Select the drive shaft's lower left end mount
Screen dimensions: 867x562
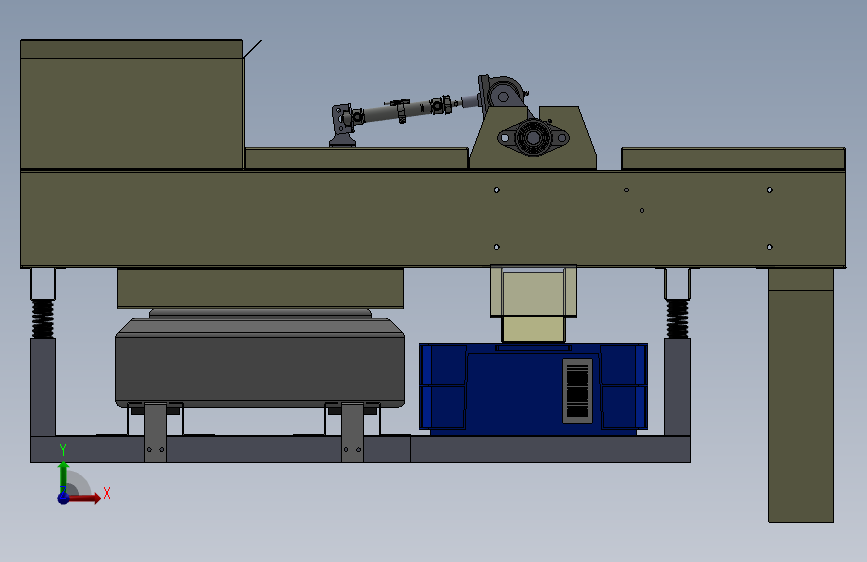342,125
